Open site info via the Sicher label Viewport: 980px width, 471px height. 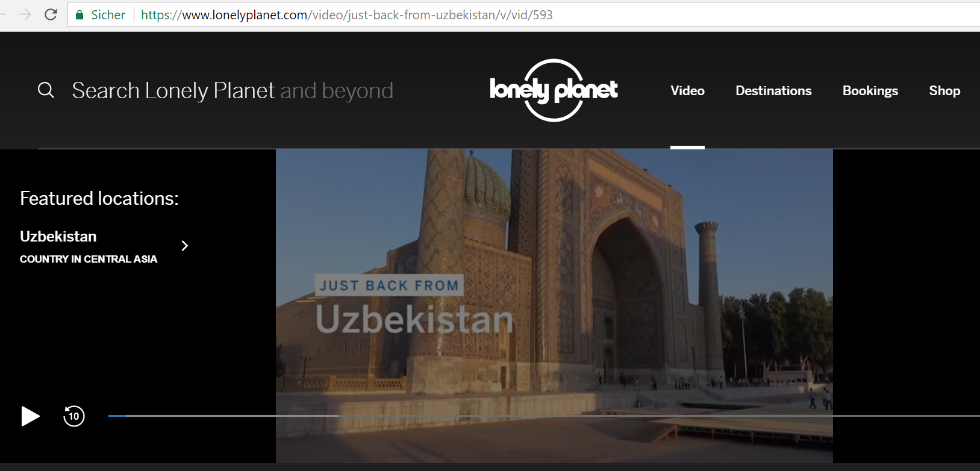point(108,15)
